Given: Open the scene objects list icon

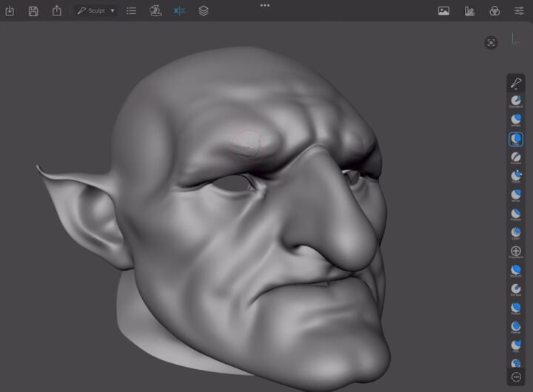Looking at the screenshot, I should pyautogui.click(x=131, y=11).
